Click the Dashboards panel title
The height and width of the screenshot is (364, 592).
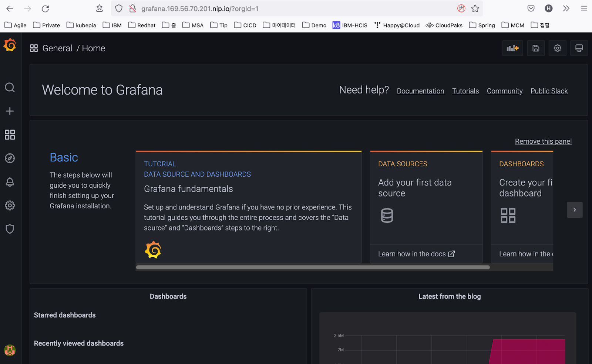pyautogui.click(x=168, y=296)
